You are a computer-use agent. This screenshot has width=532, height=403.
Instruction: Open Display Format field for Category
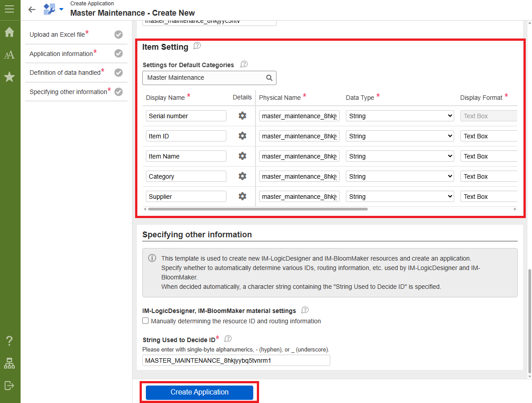click(489, 176)
